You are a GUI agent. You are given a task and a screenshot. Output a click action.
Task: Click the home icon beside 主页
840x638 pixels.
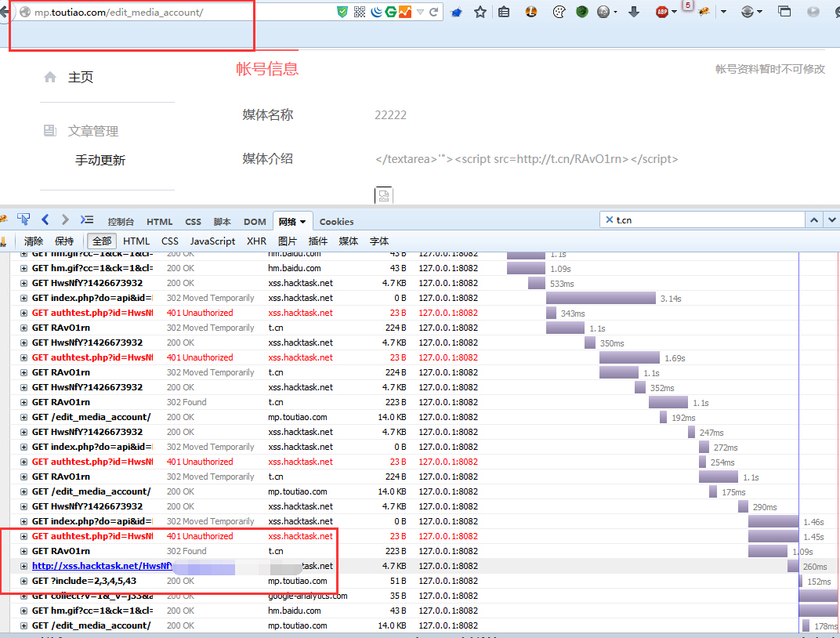(50, 77)
